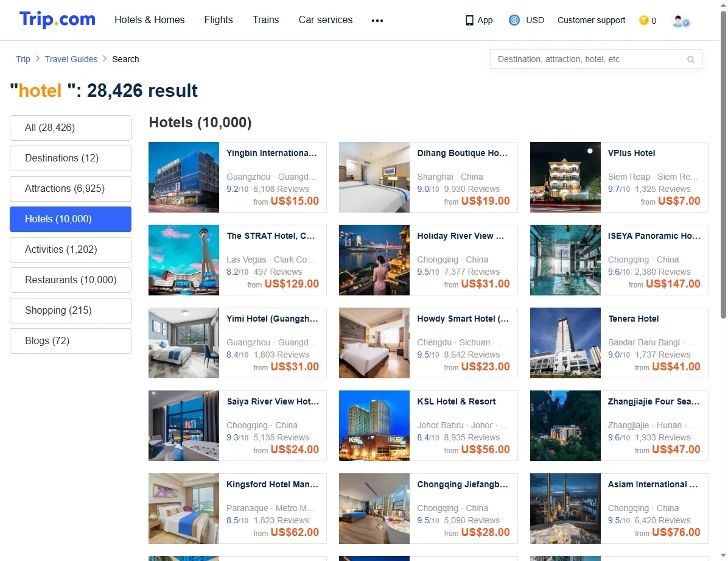Image resolution: width=728 pixels, height=561 pixels.
Task: Open Howdy Smart Hotel photo
Action: (374, 342)
